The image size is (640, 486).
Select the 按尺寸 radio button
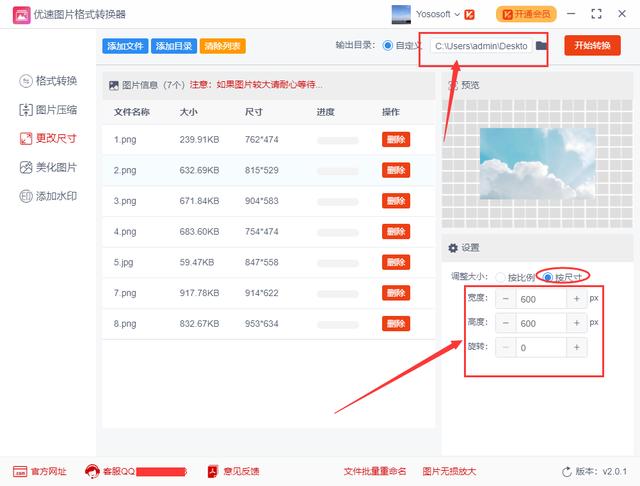[x=546, y=276]
